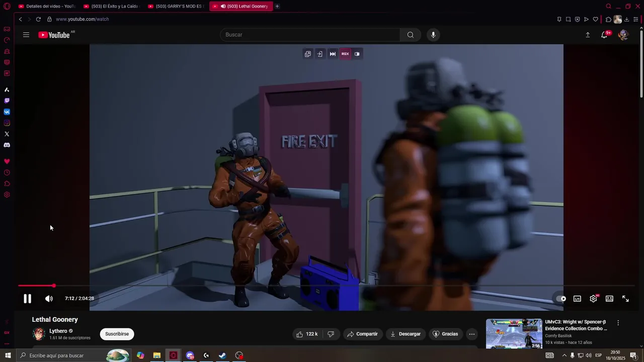
Task: Open Twitch in the browser sidebar
Action: pyautogui.click(x=7, y=101)
